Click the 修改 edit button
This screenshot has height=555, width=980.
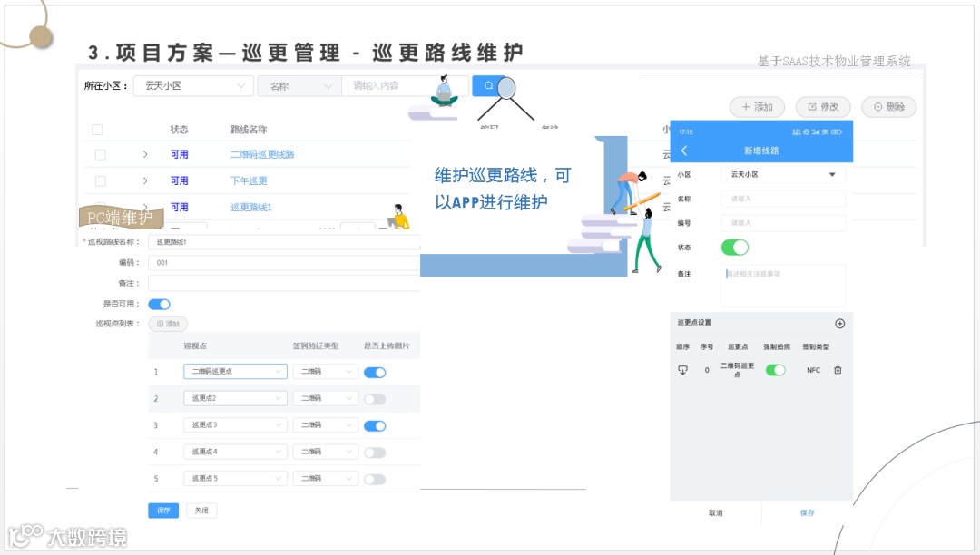click(x=823, y=107)
